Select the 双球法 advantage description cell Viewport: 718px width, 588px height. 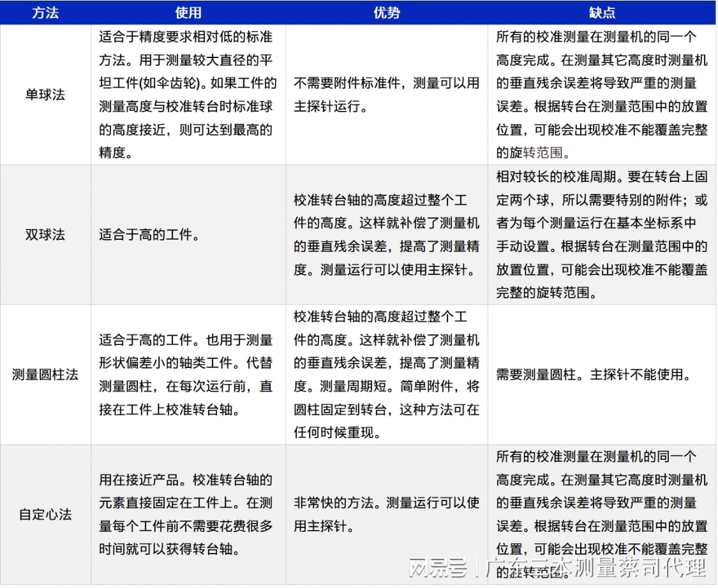click(386, 235)
